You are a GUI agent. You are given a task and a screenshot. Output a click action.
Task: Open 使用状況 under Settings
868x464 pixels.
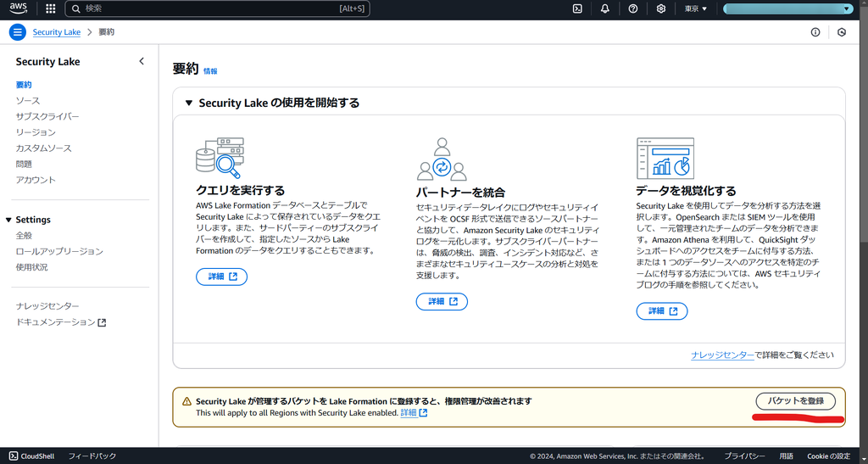(31, 267)
